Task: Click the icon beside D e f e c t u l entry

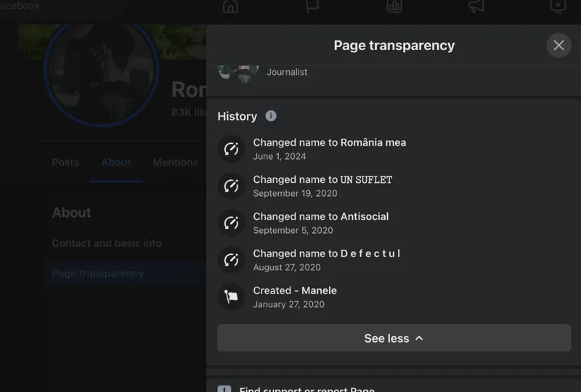Action: click(231, 260)
